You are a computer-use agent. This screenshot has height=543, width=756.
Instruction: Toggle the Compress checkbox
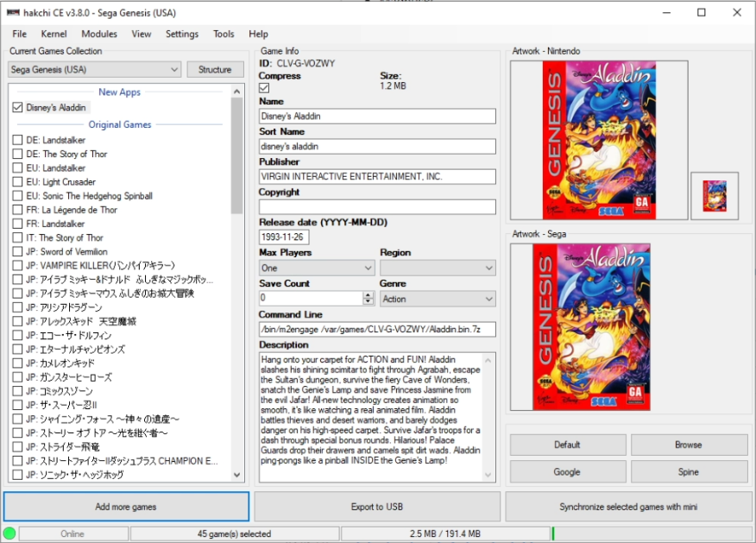(x=264, y=88)
